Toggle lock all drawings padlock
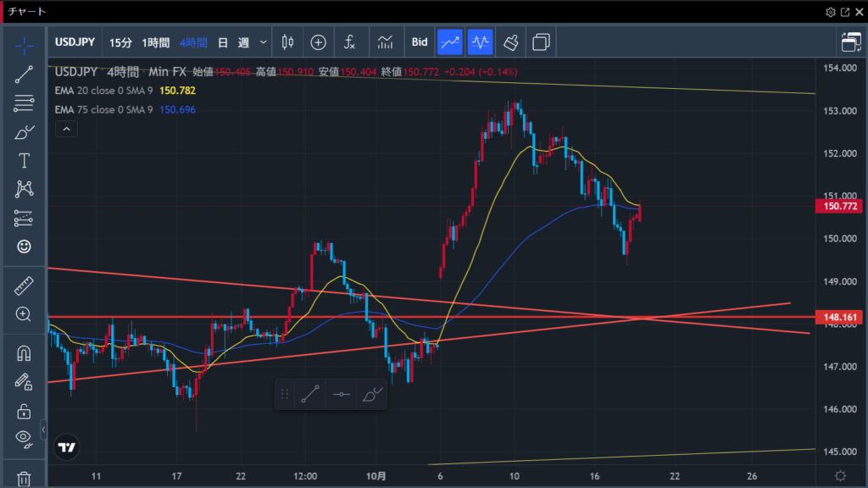Viewport: 868px width, 488px height. (x=24, y=411)
